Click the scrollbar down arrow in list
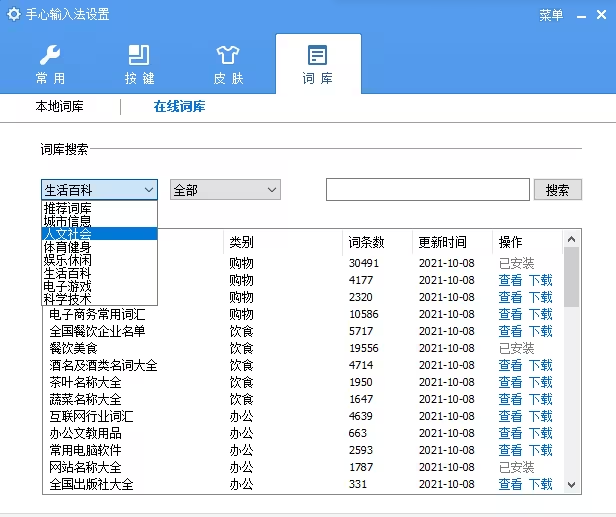Viewport: 616px width, 517px height. (572, 484)
